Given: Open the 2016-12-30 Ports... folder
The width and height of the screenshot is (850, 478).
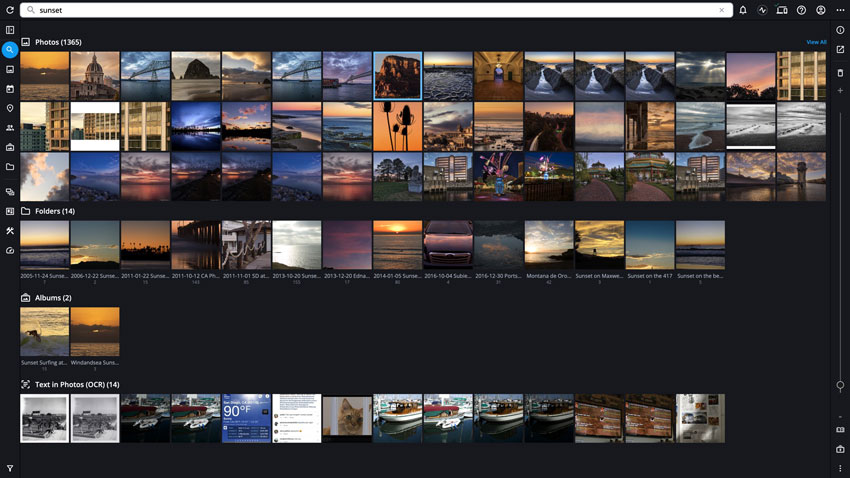Looking at the screenshot, I should pos(498,245).
